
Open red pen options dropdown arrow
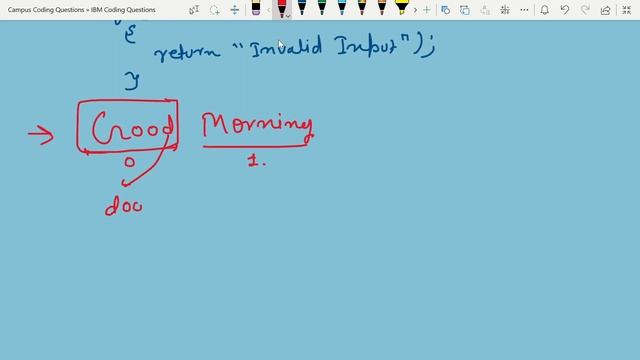(288, 16)
